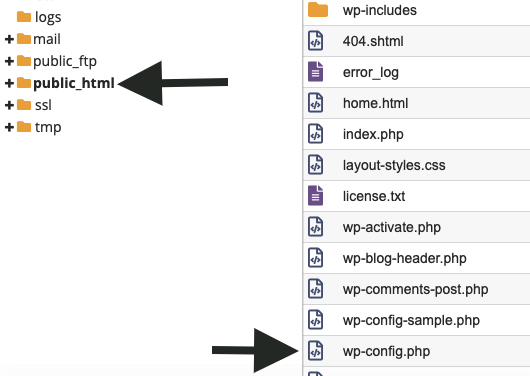Expand the tmp folder node
The image size is (530, 376).
pos(9,127)
